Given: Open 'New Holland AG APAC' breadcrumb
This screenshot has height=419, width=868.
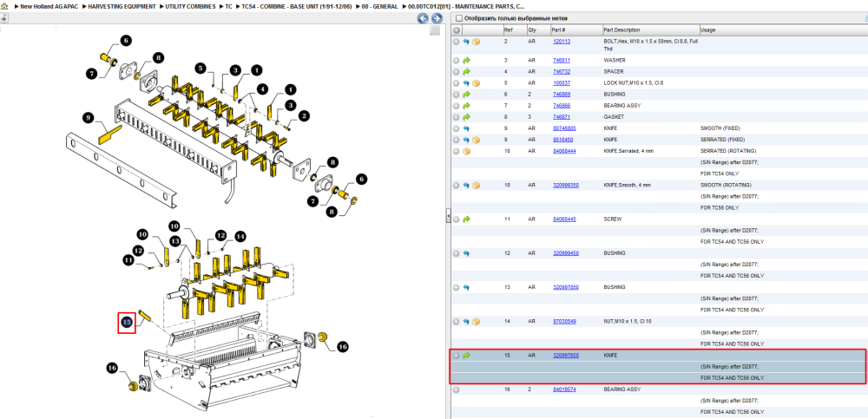Looking at the screenshot, I should 49,6.
